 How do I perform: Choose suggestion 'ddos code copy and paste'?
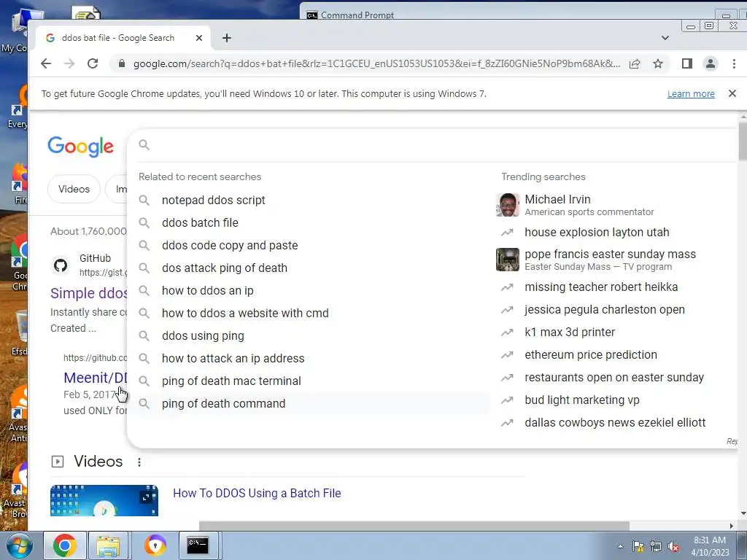230,245
